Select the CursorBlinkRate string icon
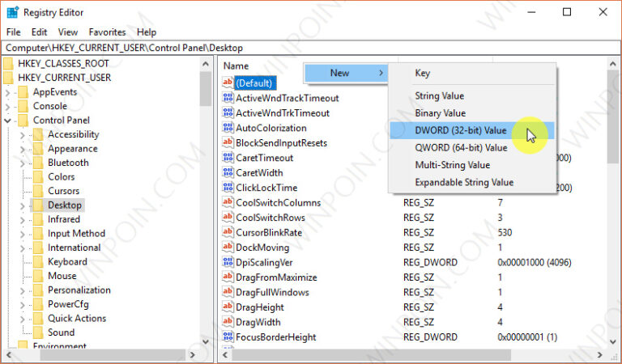The height and width of the screenshot is (364, 622). tap(228, 233)
